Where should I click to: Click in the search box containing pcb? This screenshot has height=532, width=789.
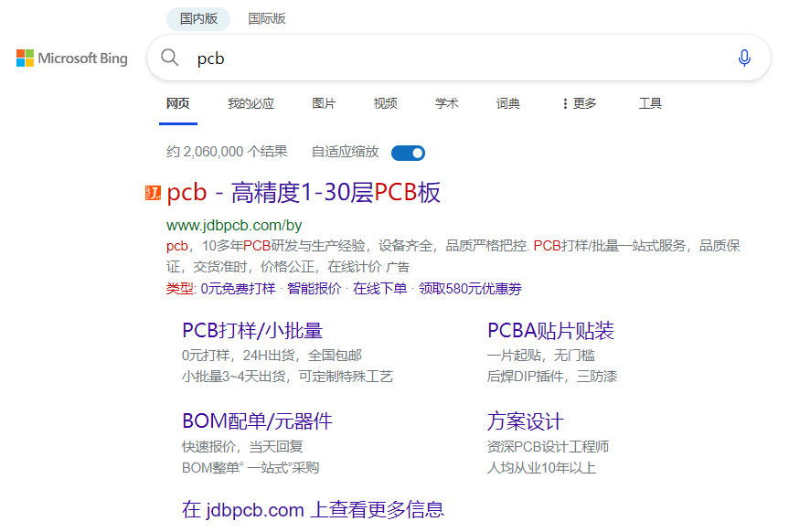(459, 58)
